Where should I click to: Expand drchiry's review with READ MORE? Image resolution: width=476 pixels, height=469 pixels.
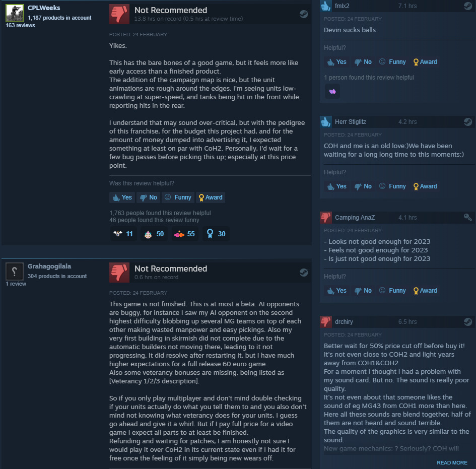tap(452, 462)
